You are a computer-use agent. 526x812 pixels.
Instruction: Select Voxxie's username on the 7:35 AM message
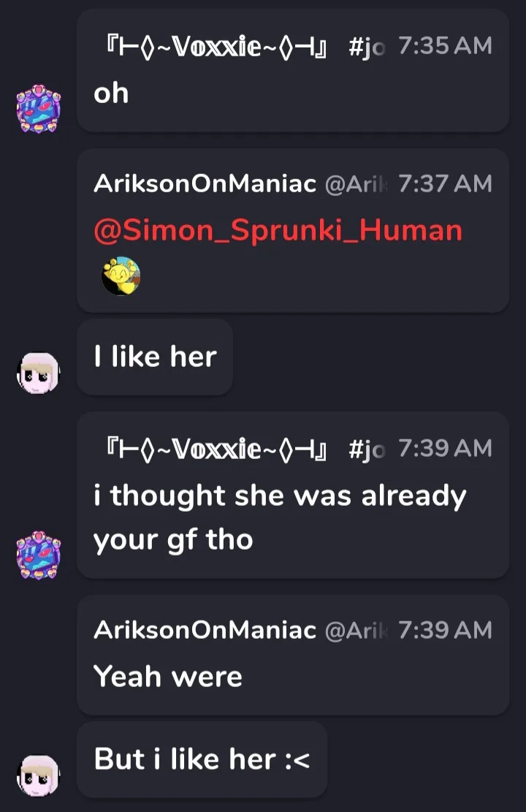click(216, 47)
